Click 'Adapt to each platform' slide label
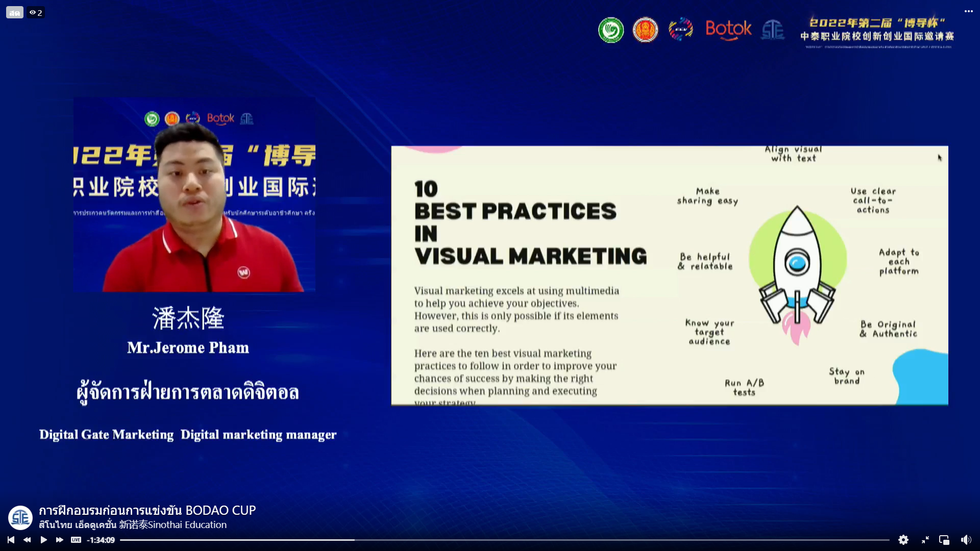The width and height of the screenshot is (980, 551). click(x=899, y=262)
